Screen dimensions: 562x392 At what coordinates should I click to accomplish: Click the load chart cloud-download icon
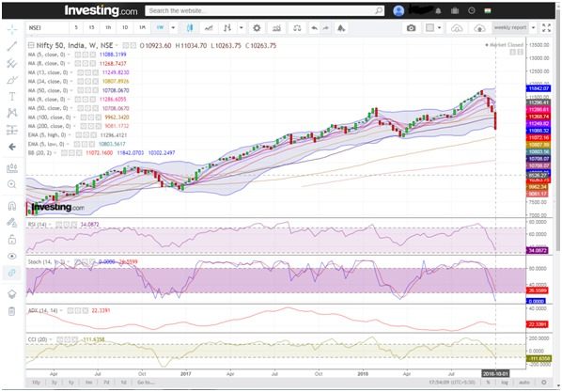tap(457, 28)
